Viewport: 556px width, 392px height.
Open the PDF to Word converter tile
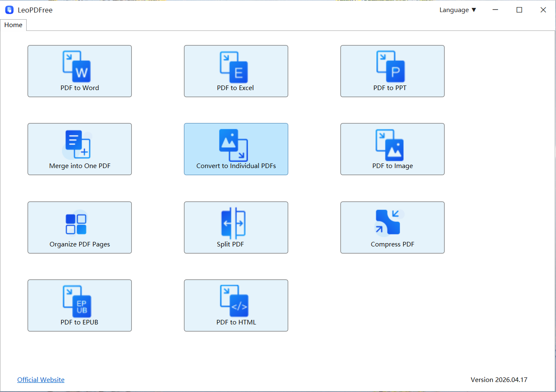pos(80,71)
